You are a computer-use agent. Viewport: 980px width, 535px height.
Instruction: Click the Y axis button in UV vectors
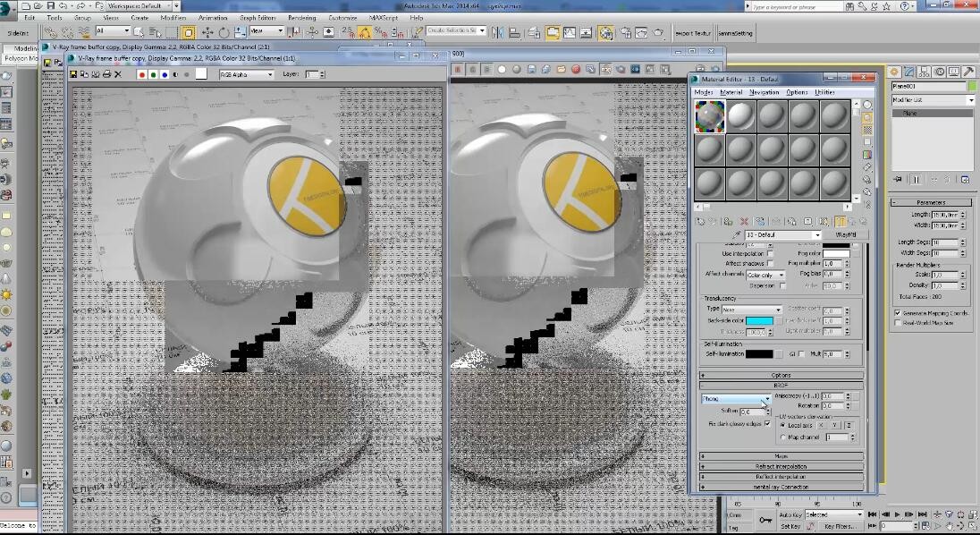[835, 426]
